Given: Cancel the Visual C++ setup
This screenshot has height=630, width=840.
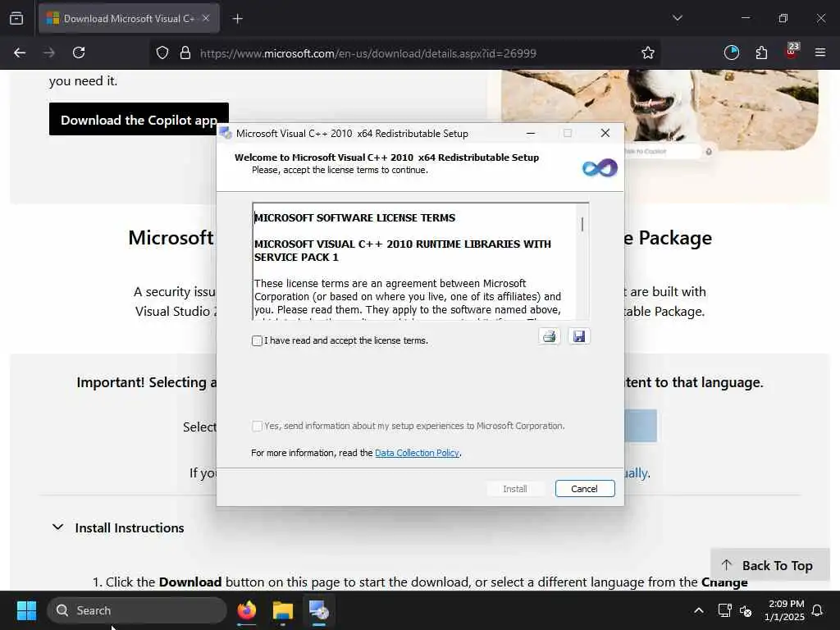Looking at the screenshot, I should pos(584,489).
